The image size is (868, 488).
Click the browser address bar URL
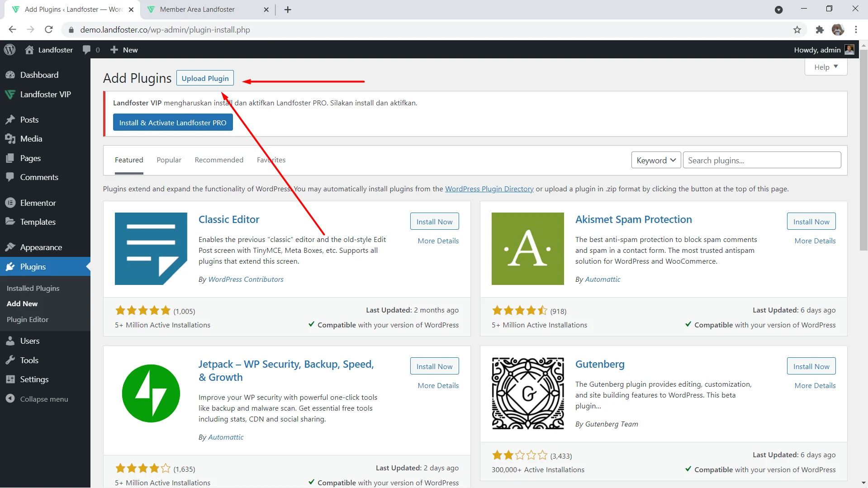click(x=165, y=30)
